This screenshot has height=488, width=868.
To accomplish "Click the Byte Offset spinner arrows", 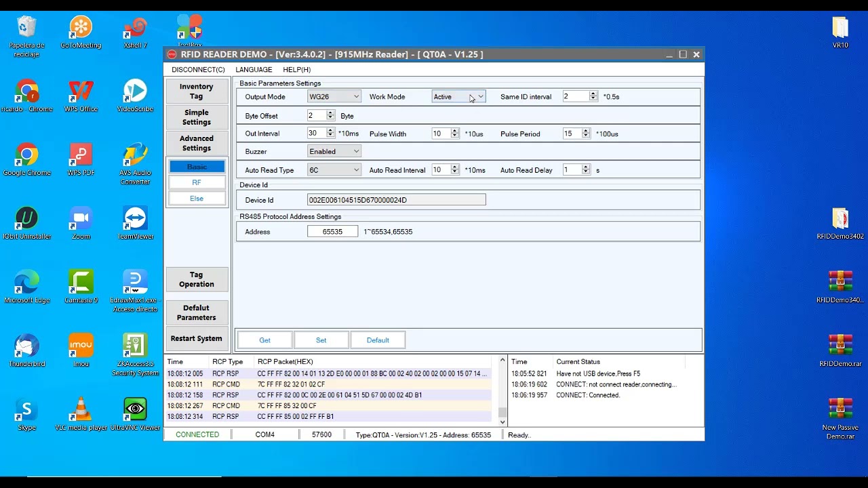I will coord(330,116).
